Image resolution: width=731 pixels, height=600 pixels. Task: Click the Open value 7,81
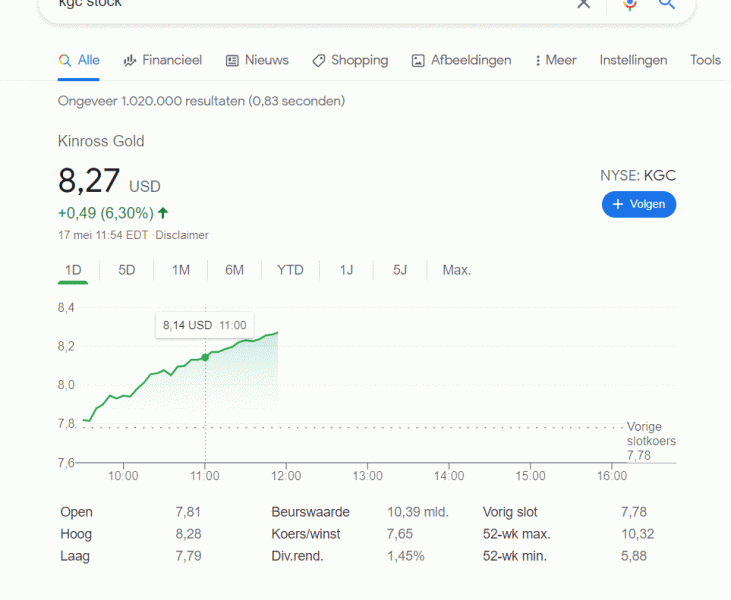[x=188, y=512]
